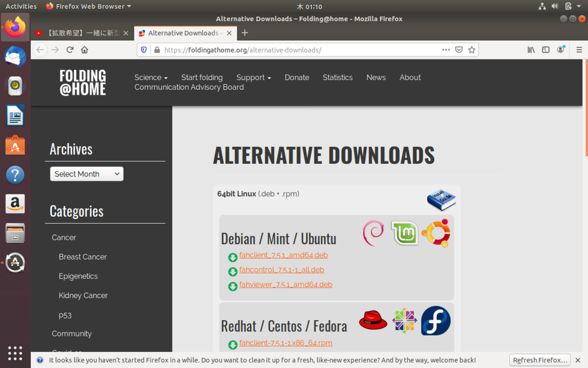Reload the current page
Image resolution: width=588 pixels, height=368 pixels.
click(70, 50)
